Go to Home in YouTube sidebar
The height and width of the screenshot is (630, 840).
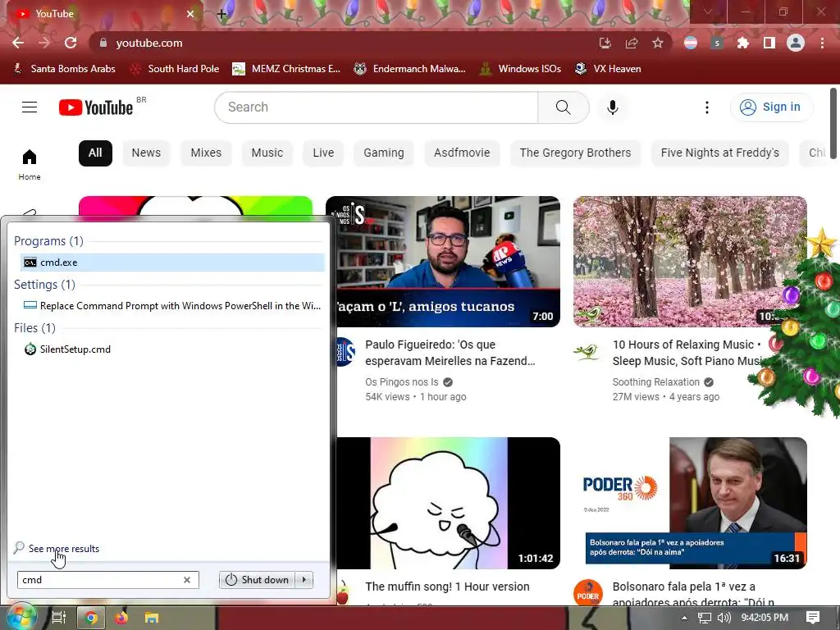tap(30, 164)
